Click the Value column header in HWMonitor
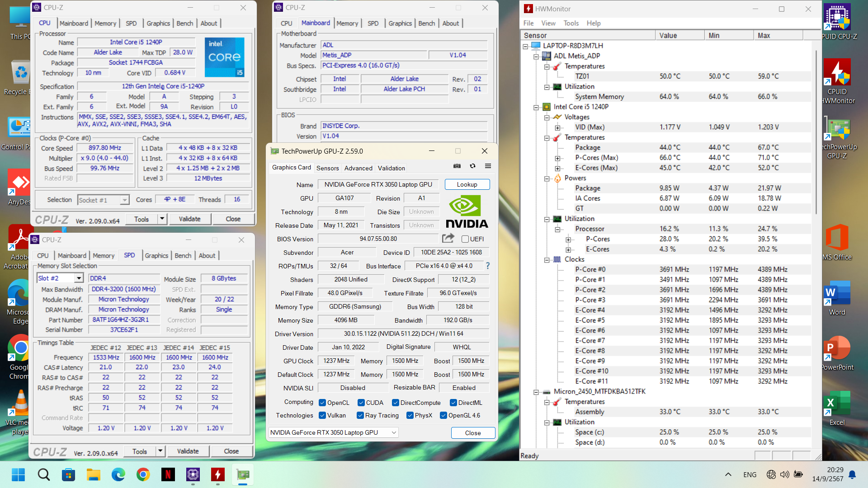The width and height of the screenshot is (868, 488). (679, 35)
